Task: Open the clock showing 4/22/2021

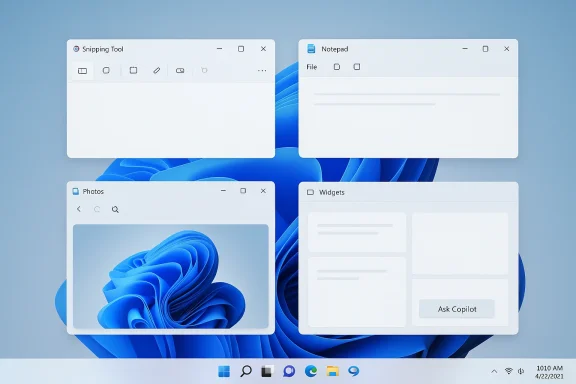Action: pyautogui.click(x=550, y=372)
